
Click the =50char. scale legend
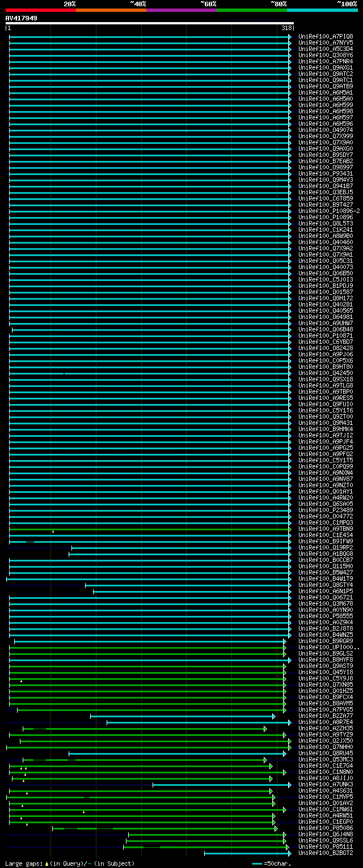(272, 863)
